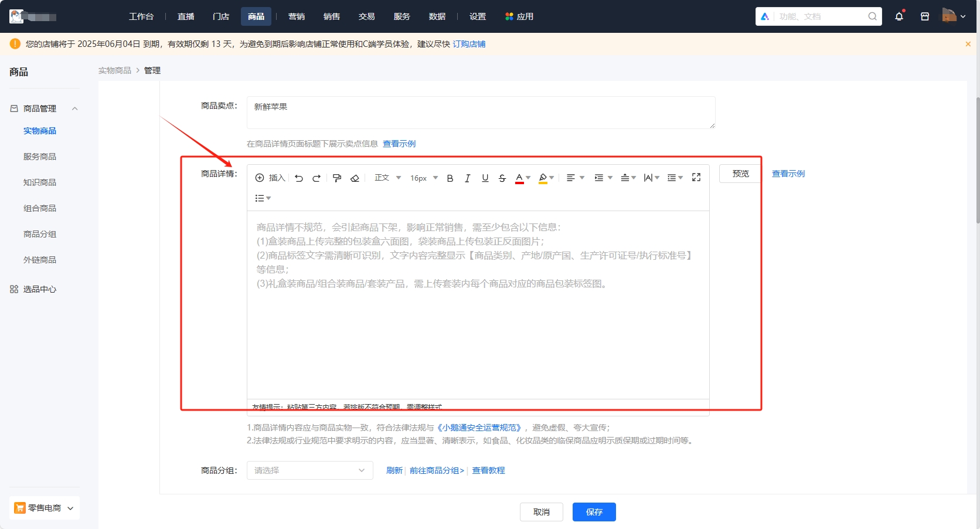Open the font color picker with red underline
980x529 pixels.
[x=520, y=178]
